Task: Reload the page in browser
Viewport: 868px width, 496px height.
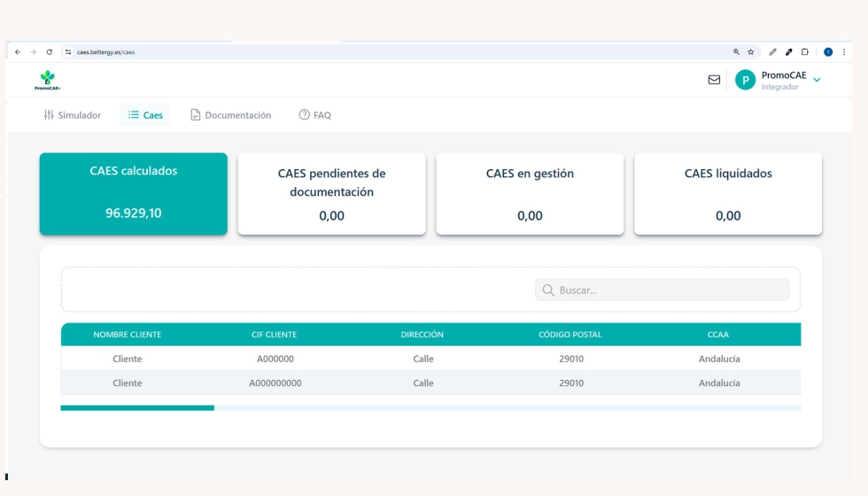Action: pyautogui.click(x=50, y=52)
